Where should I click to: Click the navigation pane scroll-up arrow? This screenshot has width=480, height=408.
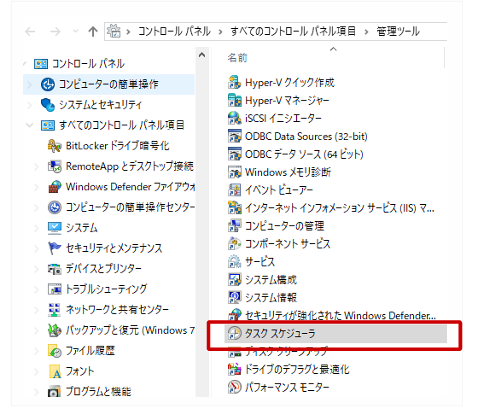(202, 55)
